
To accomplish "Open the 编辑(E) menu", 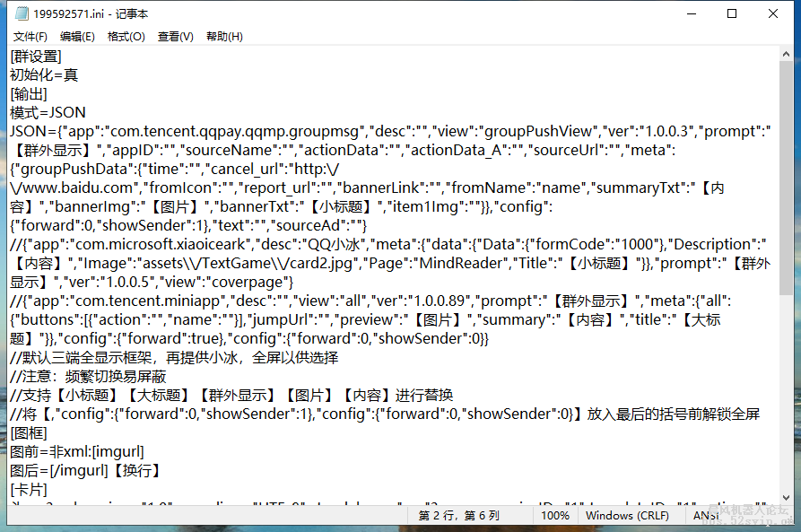I will (75, 36).
